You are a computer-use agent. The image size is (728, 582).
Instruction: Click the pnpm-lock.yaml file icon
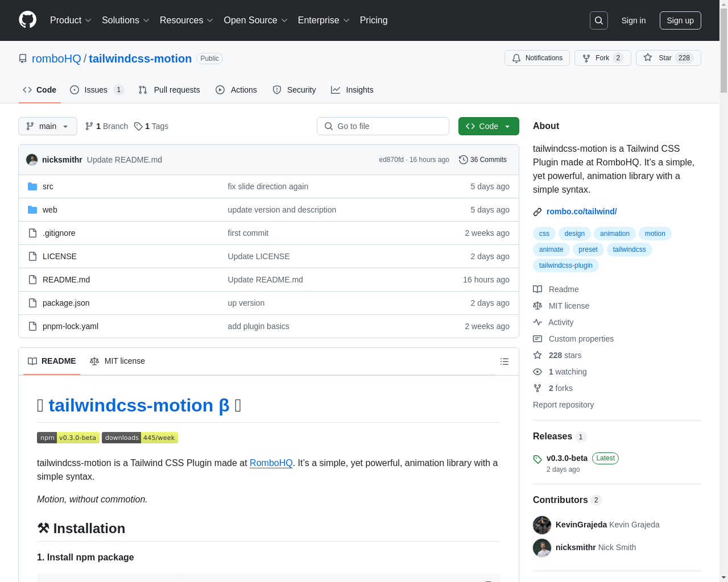pyautogui.click(x=32, y=326)
